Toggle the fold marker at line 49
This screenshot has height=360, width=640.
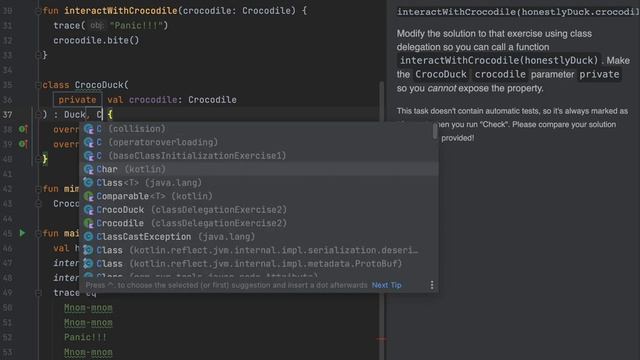pos(38,293)
